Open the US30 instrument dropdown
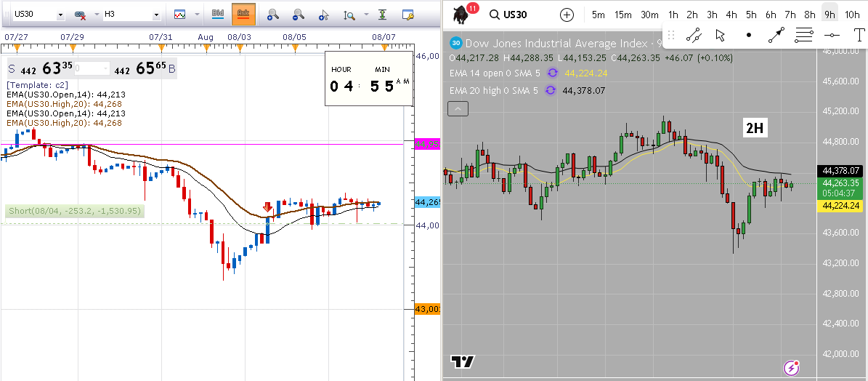The image size is (868, 381). [35, 15]
